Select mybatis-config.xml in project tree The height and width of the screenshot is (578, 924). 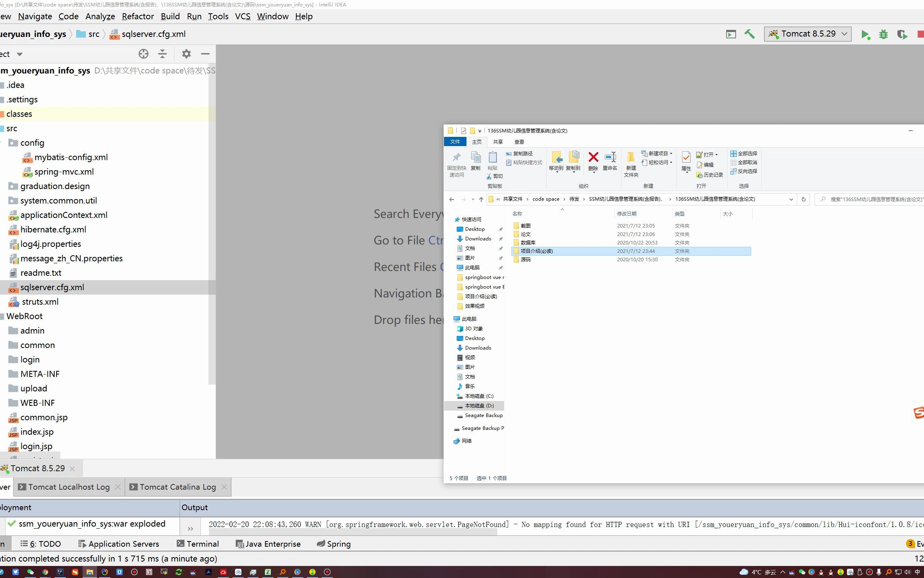[71, 157]
